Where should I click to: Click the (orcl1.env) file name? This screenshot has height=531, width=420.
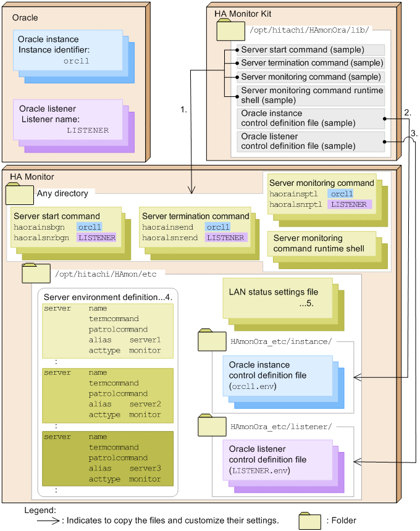tap(253, 386)
